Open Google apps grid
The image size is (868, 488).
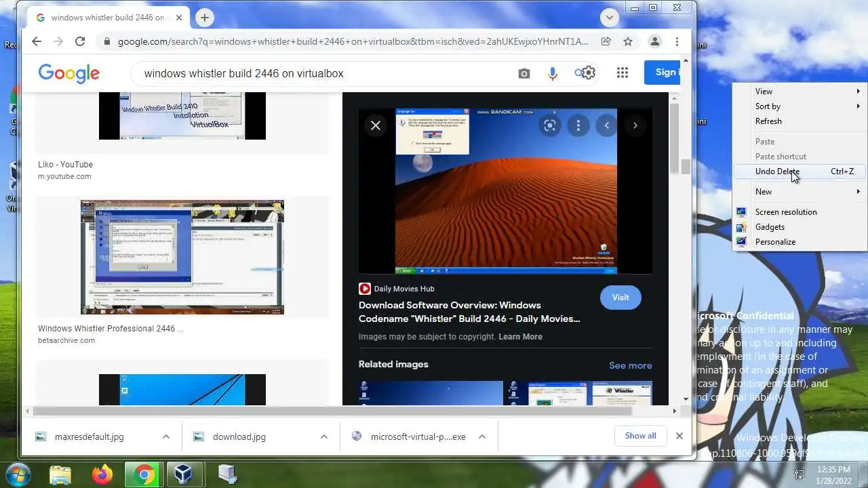click(x=623, y=73)
